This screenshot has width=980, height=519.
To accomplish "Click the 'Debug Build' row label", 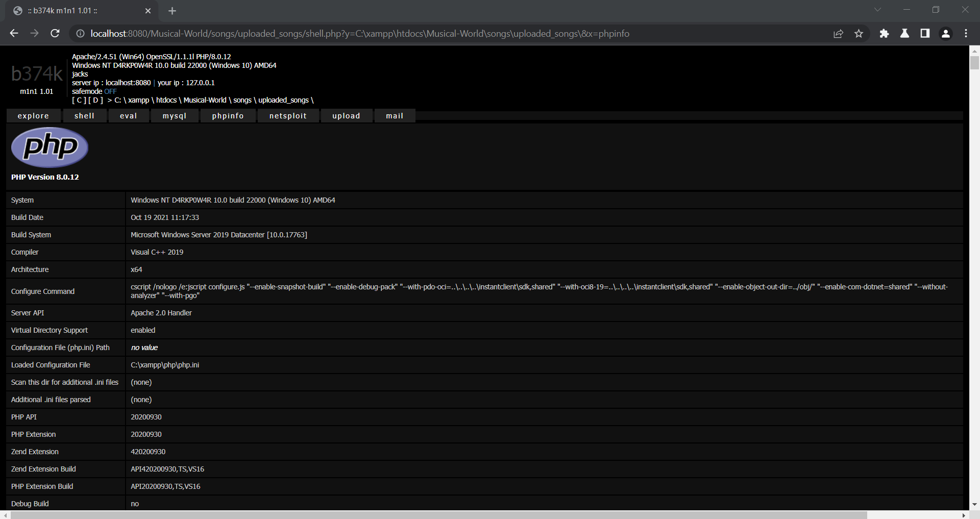I will pyautogui.click(x=30, y=504).
